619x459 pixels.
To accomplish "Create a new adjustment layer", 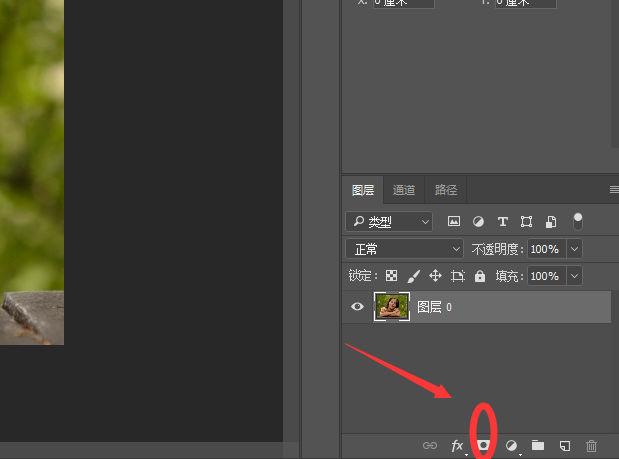I will [x=512, y=445].
